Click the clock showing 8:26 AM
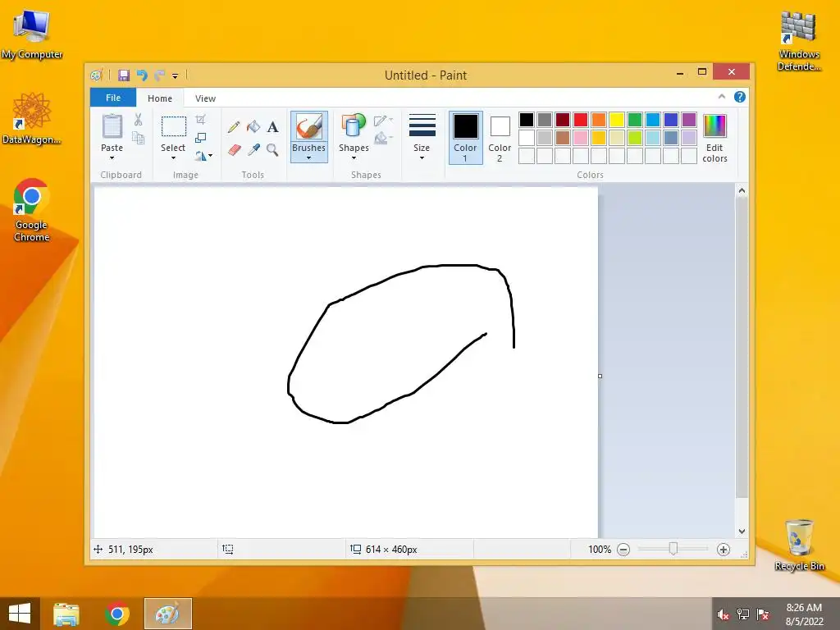The height and width of the screenshot is (630, 840). (x=804, y=608)
